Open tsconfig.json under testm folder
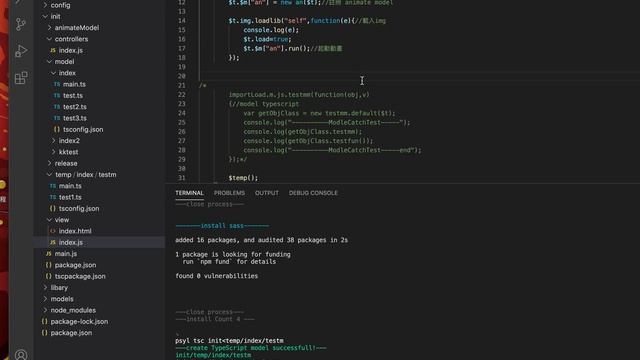 point(79,209)
